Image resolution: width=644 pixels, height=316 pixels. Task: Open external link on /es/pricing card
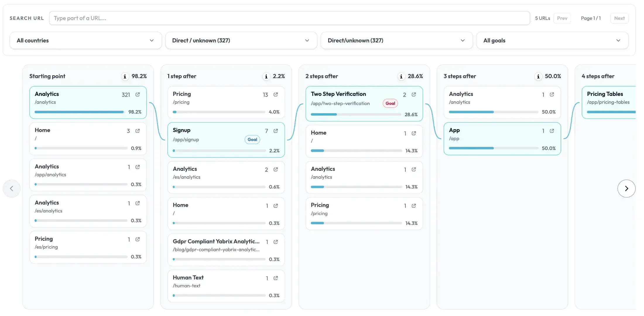pyautogui.click(x=138, y=239)
